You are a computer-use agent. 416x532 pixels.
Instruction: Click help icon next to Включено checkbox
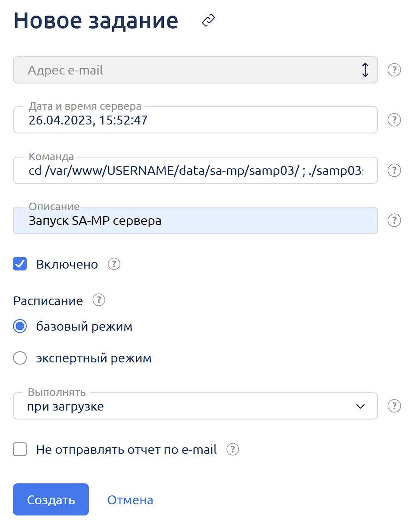114,264
